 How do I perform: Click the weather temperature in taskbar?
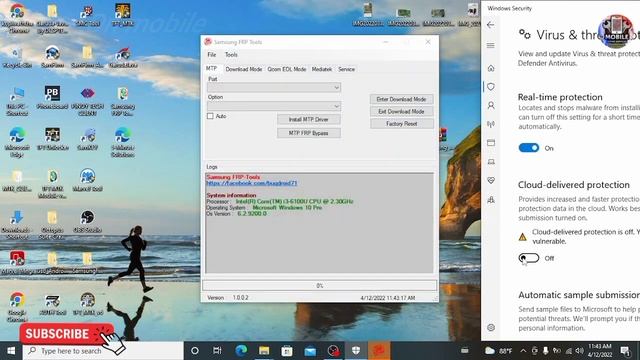click(505, 351)
